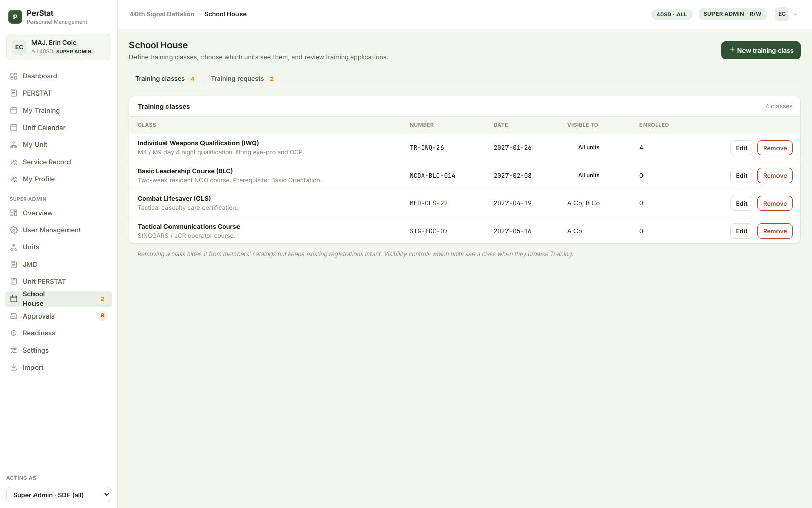This screenshot has width=812, height=508.
Task: Click the Approvals count badge 9
Action: click(x=103, y=316)
